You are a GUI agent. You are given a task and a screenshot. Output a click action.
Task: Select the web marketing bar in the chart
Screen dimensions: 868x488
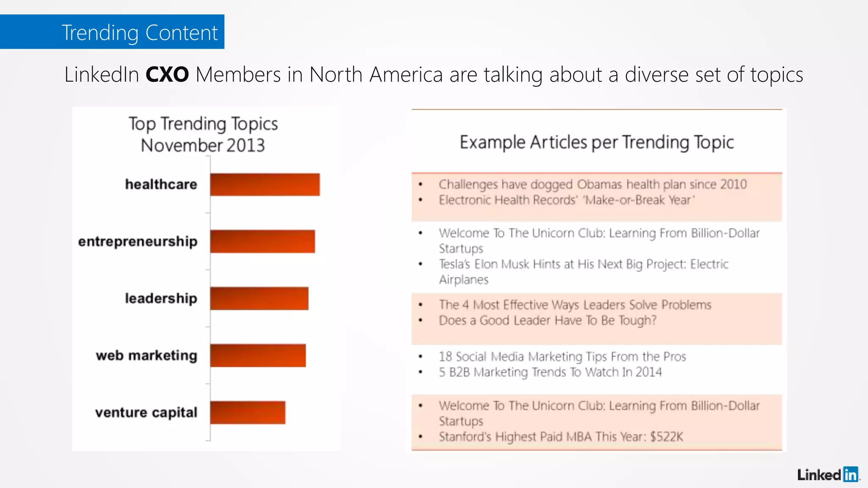(x=258, y=355)
